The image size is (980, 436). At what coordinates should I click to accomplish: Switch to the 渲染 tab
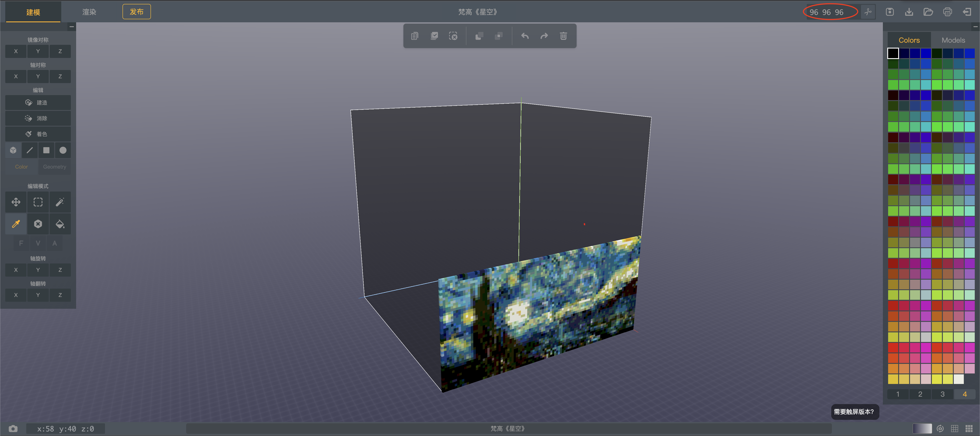click(x=89, y=12)
